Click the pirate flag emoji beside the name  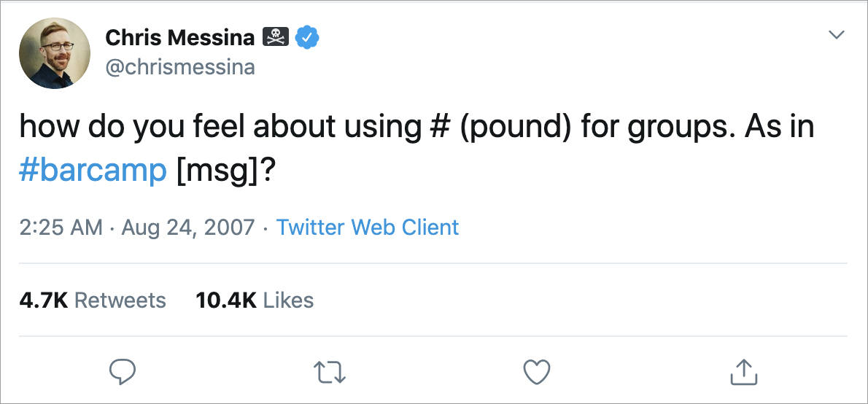tap(277, 36)
